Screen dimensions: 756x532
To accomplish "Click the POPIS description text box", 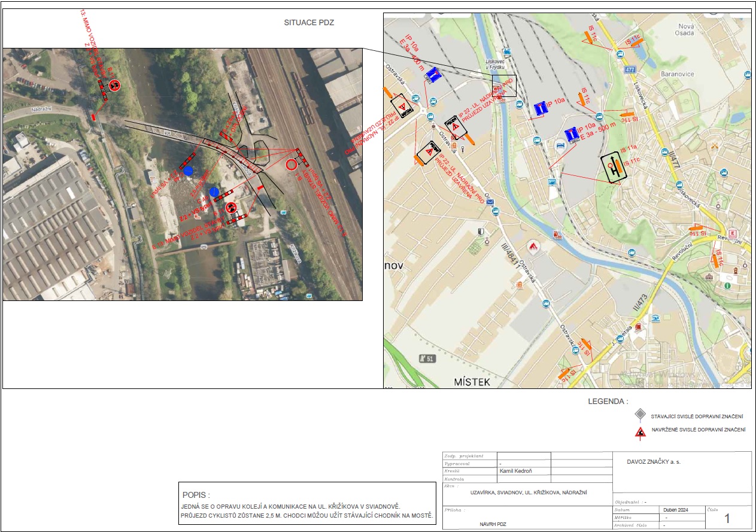I will coord(307,503).
